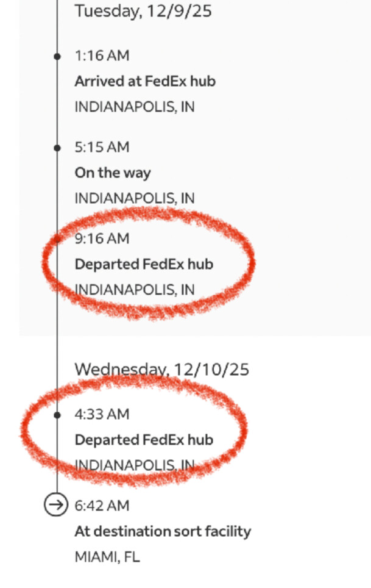Click the 9:16 AM timestamp
371x588 pixels.
tap(102, 238)
